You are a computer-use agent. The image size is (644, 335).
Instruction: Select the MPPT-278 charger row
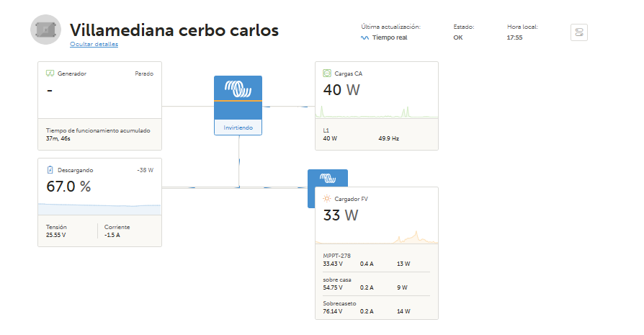click(x=377, y=260)
